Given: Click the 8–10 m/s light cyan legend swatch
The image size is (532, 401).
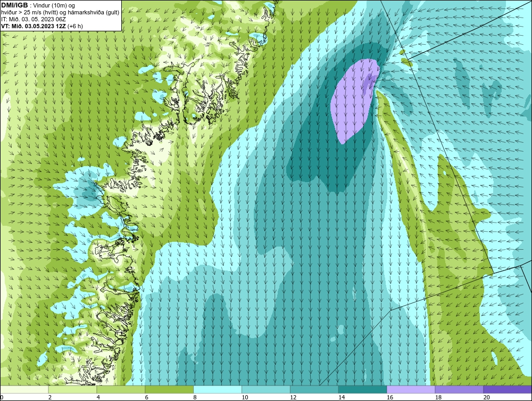Looking at the screenshot, I should pyautogui.click(x=218, y=389).
